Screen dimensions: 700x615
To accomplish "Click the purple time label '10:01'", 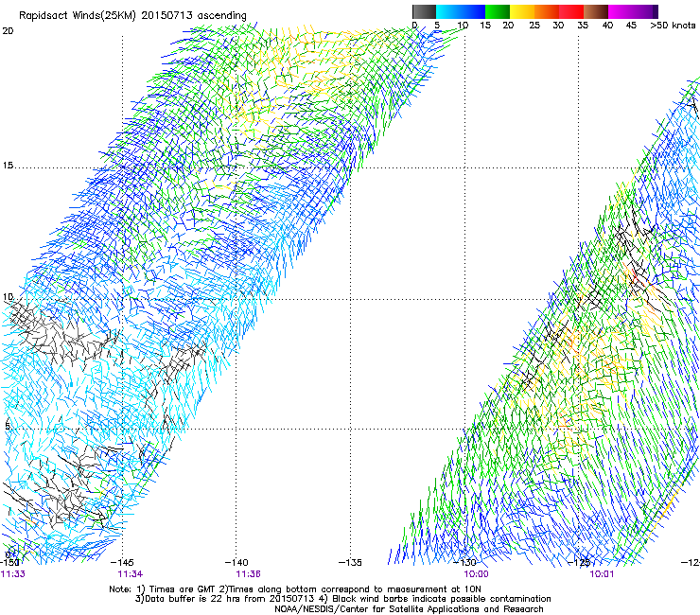I will [x=602, y=574].
